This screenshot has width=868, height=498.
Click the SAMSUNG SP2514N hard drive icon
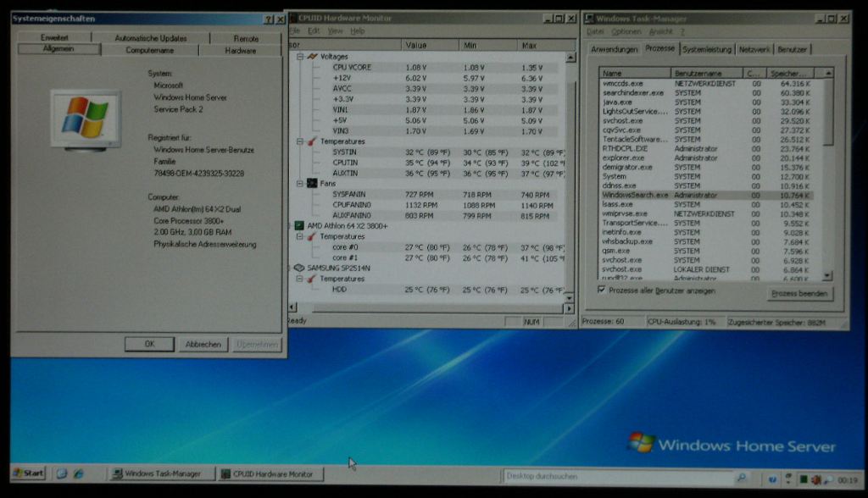point(299,268)
